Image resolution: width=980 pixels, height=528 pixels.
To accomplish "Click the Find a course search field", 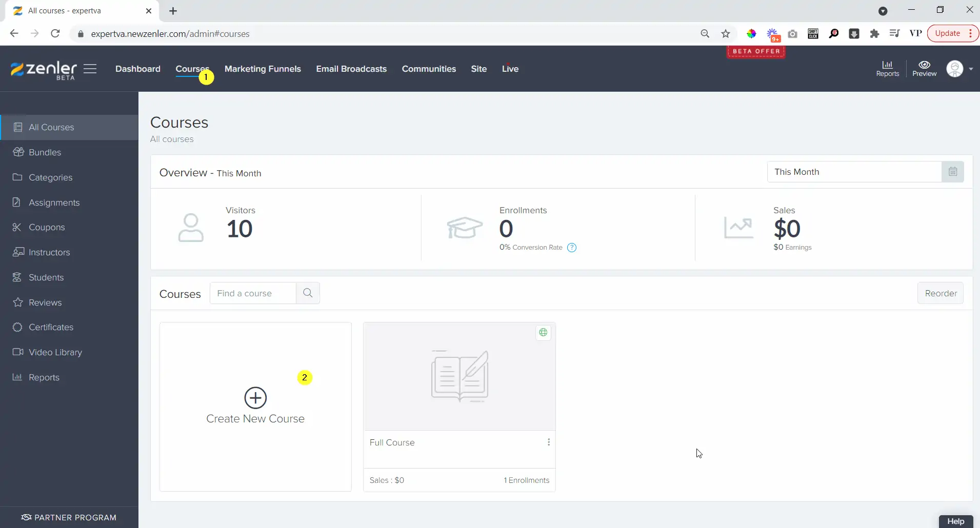I will pos(251,293).
